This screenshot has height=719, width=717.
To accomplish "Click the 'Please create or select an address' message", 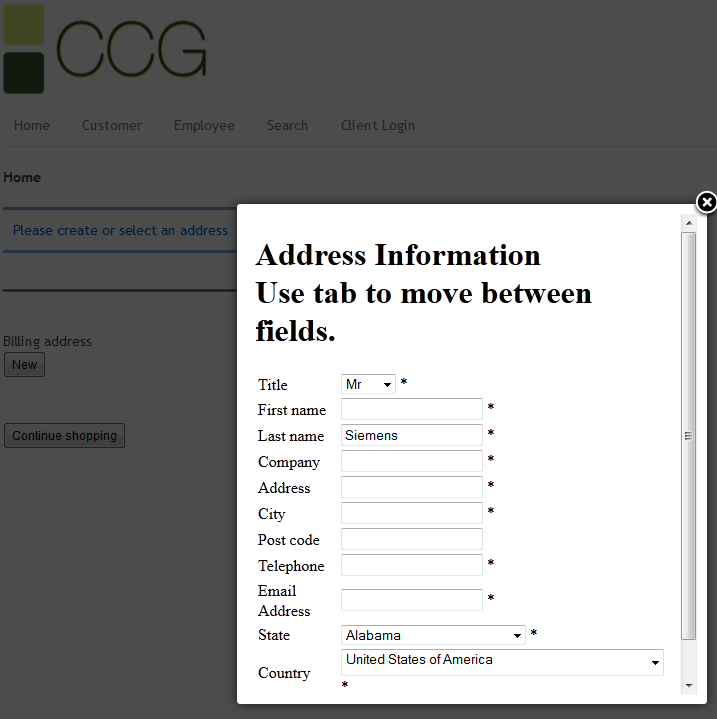I will [120, 230].
